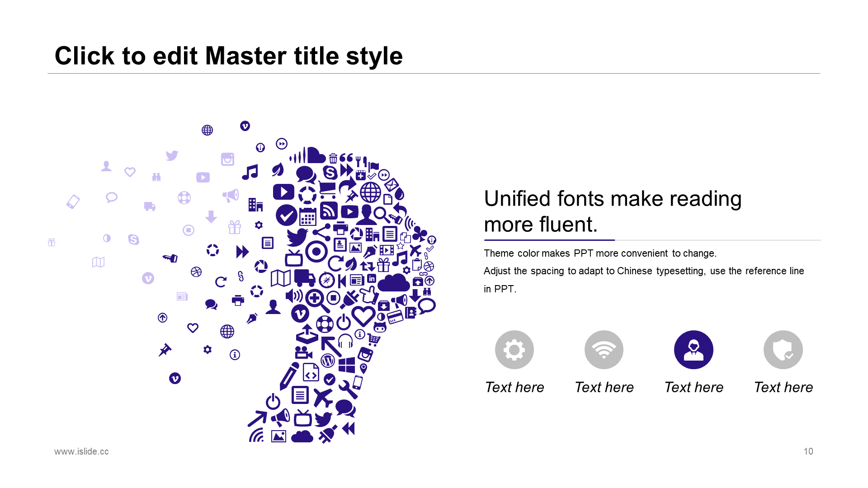
Task: Click the 'Text here' label under user icon
Action: pos(693,387)
